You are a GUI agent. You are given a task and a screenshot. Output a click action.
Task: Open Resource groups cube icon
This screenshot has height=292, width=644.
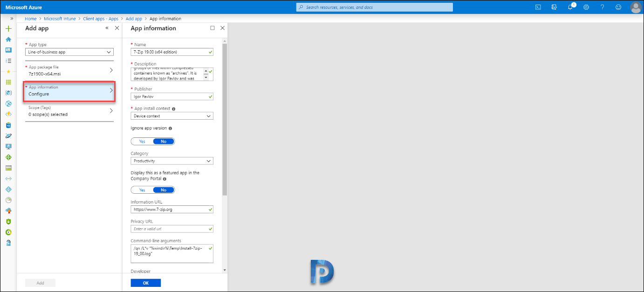[x=8, y=93]
